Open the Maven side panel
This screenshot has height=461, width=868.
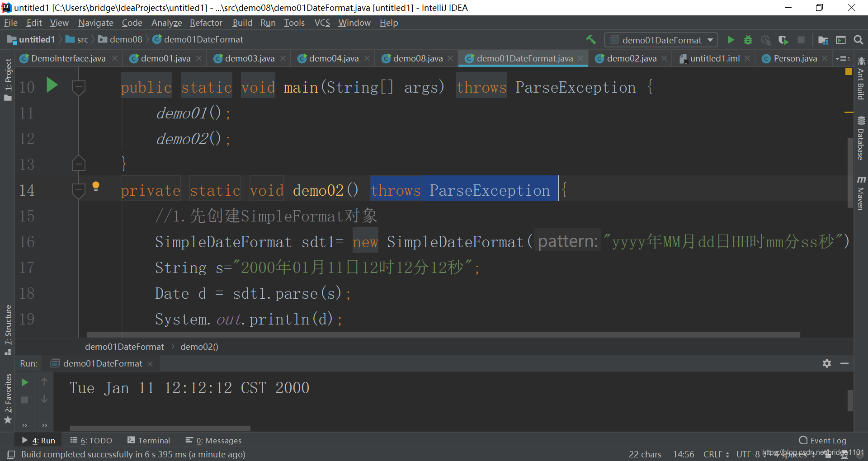(861, 193)
